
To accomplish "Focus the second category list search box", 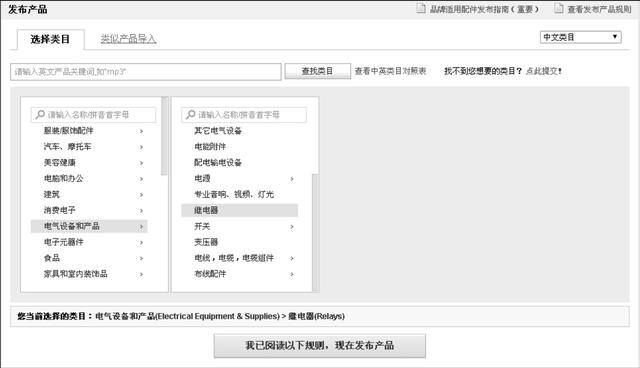I will tap(244, 115).
